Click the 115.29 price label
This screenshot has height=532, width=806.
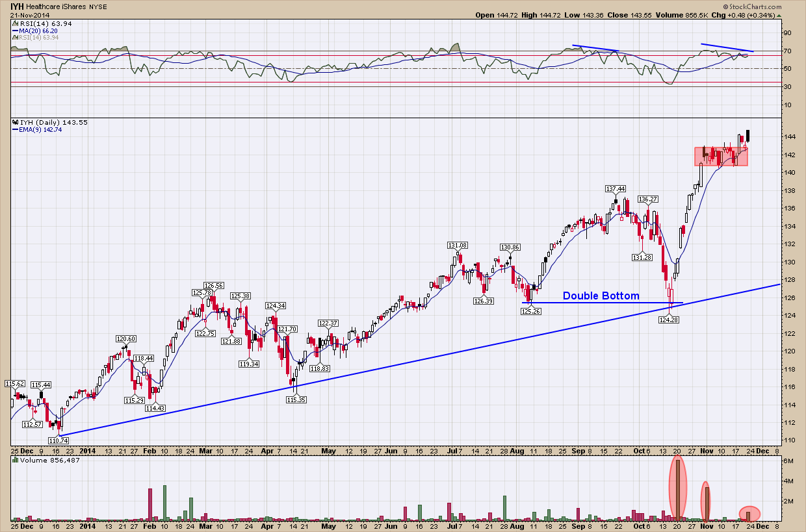point(135,400)
